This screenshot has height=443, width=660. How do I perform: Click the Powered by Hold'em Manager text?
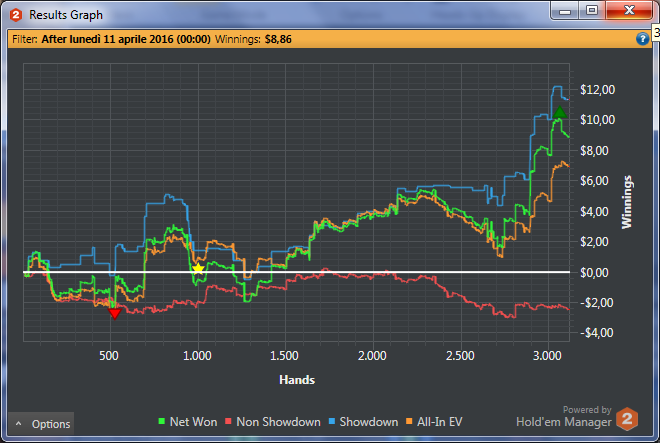pyautogui.click(x=564, y=416)
